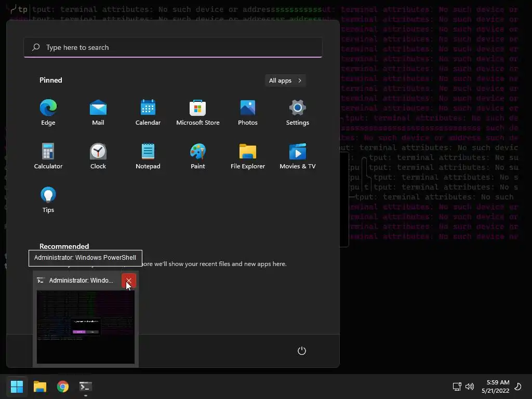Launch Movies & TV
This screenshot has width=532, height=399.
click(298, 156)
